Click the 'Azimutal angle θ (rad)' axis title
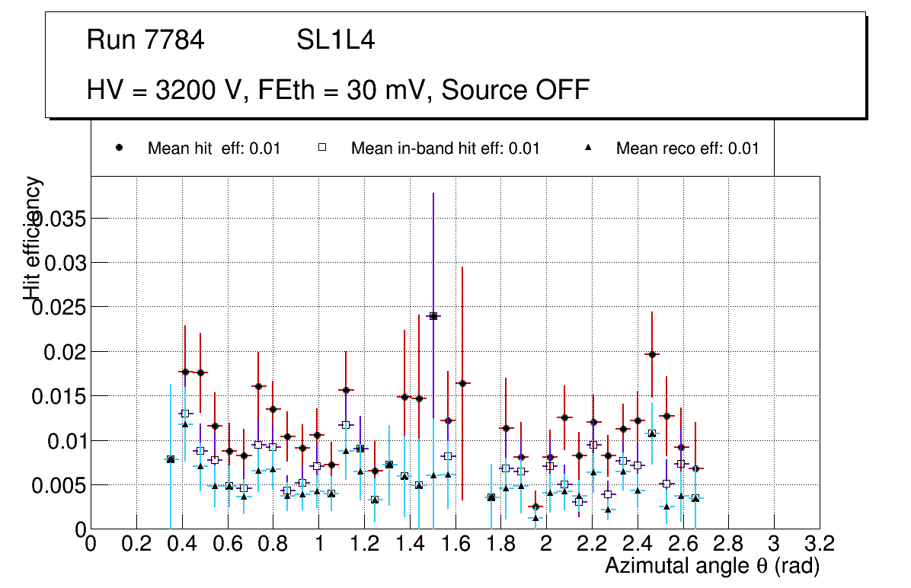This screenshot has height=588, width=911. (711, 566)
